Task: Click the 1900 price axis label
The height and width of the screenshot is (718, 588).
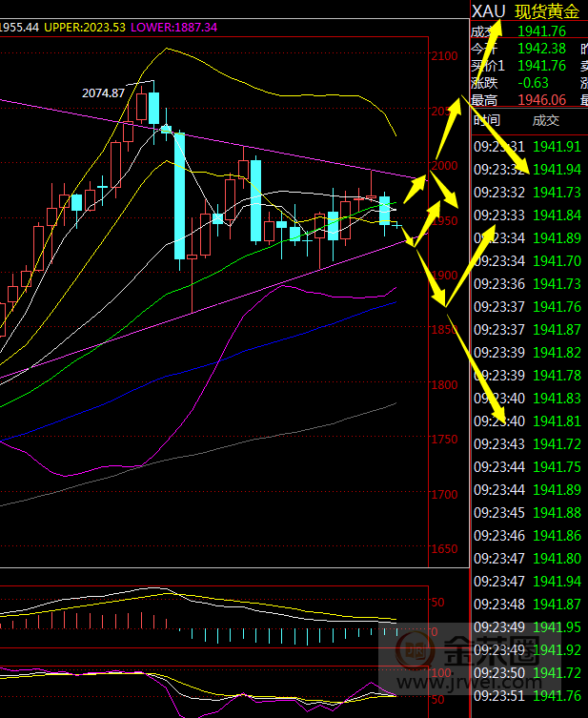Action: click(x=444, y=276)
